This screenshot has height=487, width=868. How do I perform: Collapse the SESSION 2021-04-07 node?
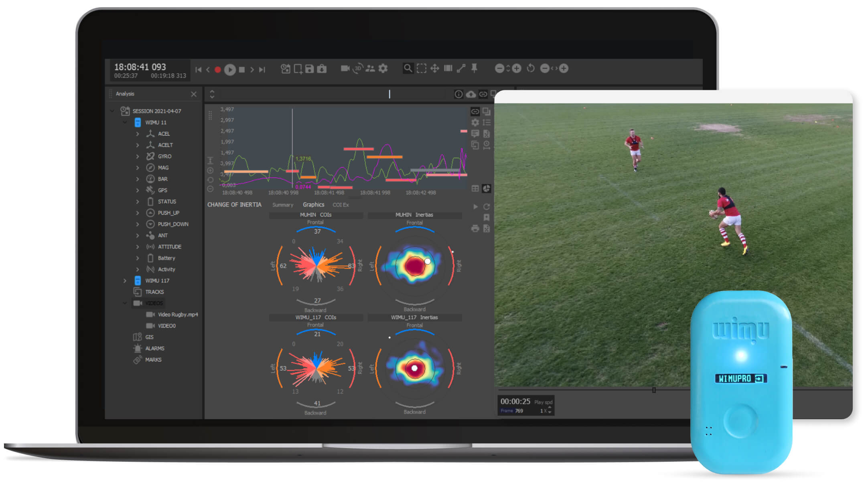[x=112, y=111]
